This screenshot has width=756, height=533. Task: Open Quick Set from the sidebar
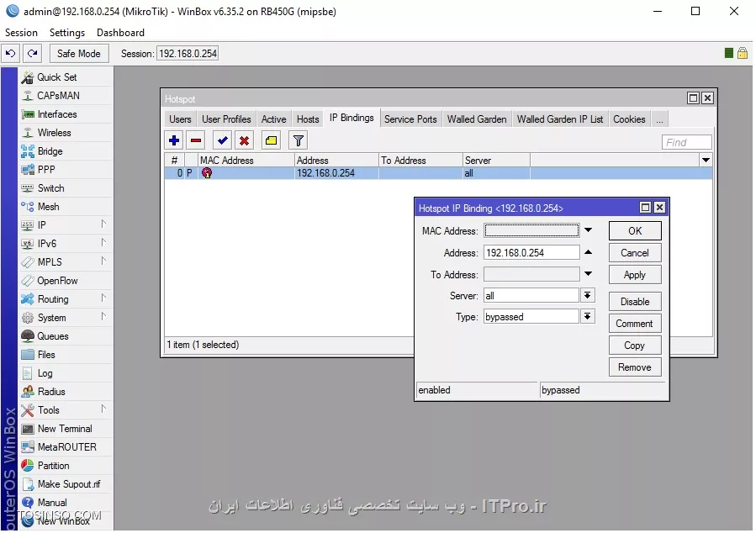tap(65, 77)
